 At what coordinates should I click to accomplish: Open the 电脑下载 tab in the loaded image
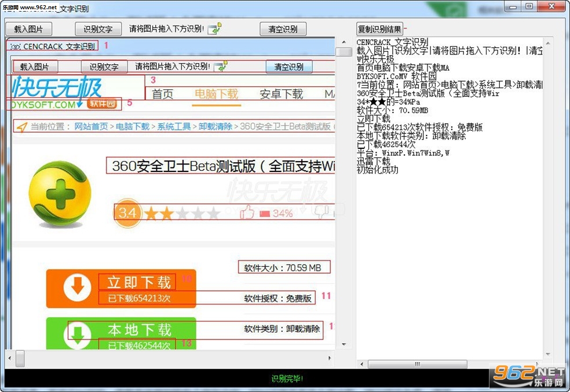point(216,94)
